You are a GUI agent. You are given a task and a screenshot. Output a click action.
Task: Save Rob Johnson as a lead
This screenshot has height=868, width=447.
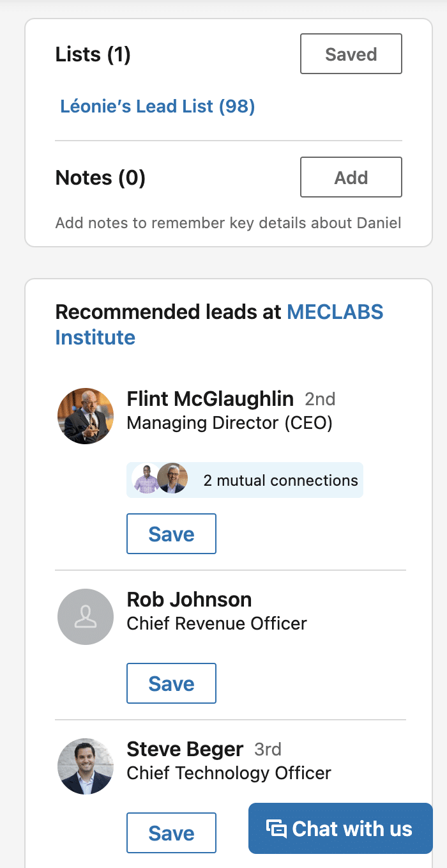[x=171, y=683]
